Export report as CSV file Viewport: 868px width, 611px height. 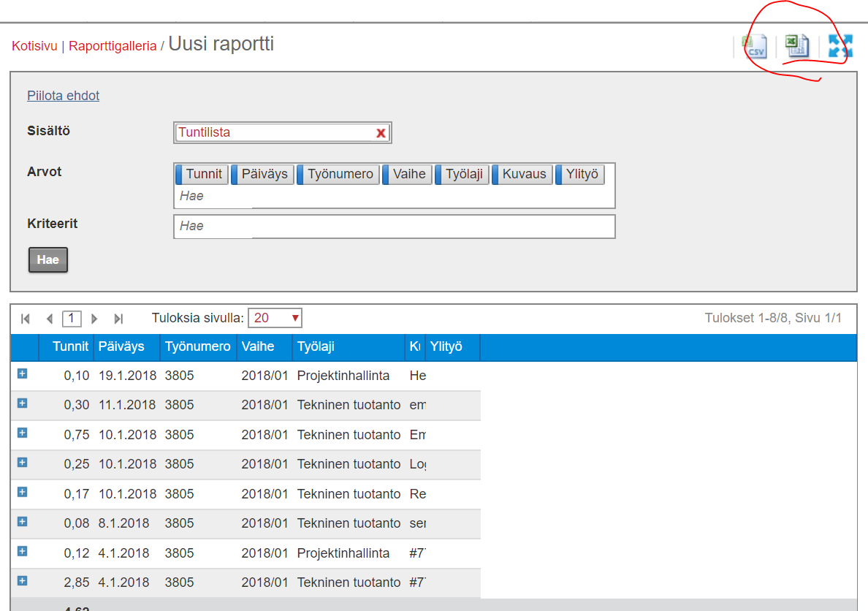tap(754, 46)
